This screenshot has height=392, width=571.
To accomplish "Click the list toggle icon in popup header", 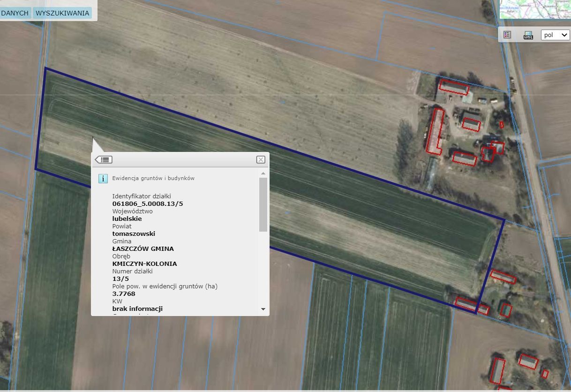I will pyautogui.click(x=104, y=159).
